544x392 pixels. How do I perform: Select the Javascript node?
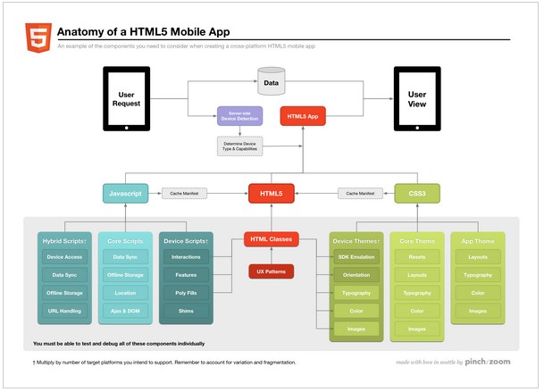point(125,192)
